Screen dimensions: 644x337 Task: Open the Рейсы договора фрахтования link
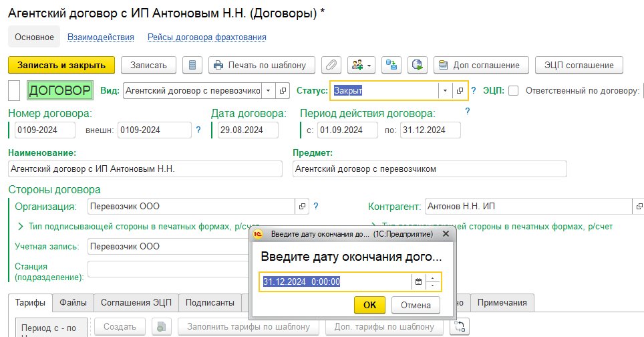tap(207, 37)
